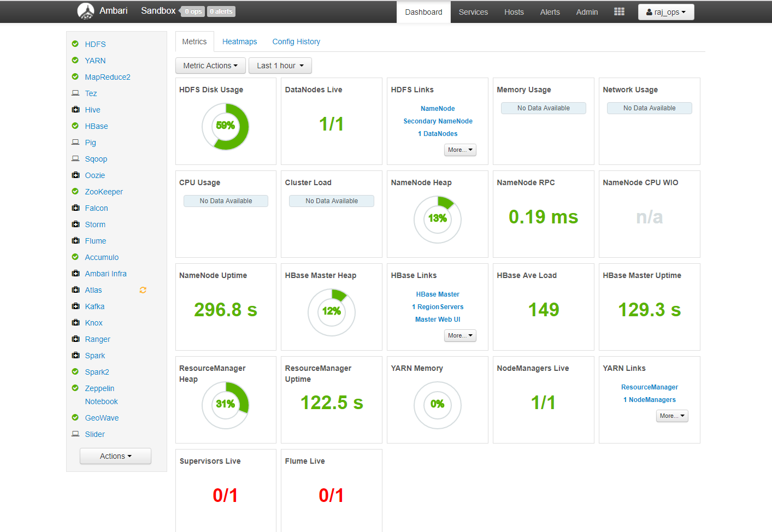This screenshot has height=532, width=772.
Task: Open the Metric Actions dropdown
Action: (210, 66)
